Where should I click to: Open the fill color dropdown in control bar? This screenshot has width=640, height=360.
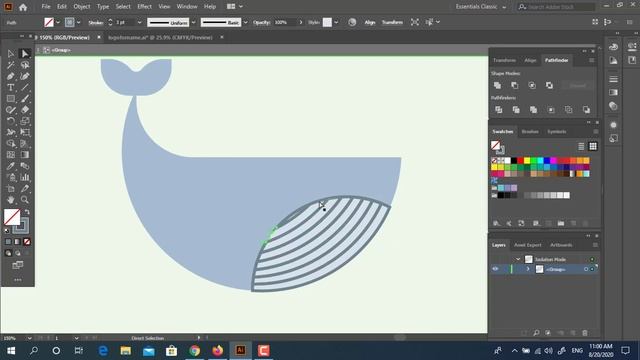tap(58, 22)
